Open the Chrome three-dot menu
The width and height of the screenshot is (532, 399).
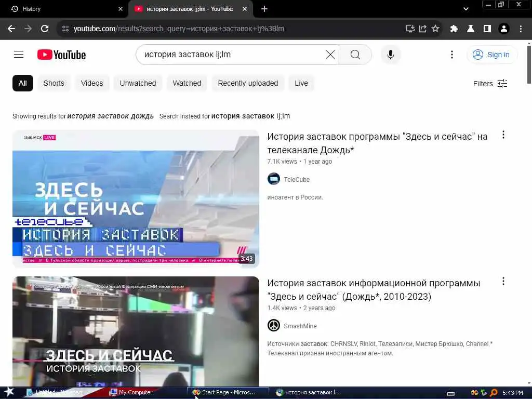tap(521, 29)
